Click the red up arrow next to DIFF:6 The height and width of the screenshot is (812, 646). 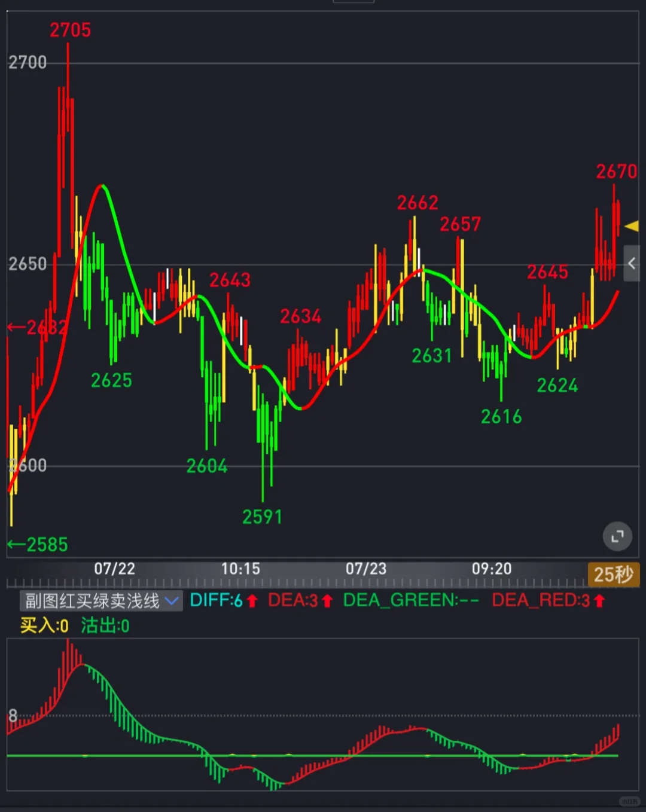253,600
